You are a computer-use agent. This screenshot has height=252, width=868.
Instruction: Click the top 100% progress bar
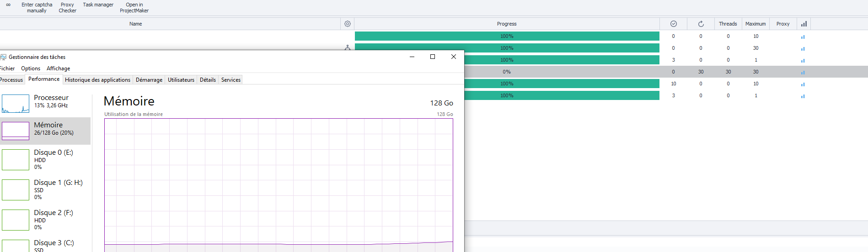507,36
